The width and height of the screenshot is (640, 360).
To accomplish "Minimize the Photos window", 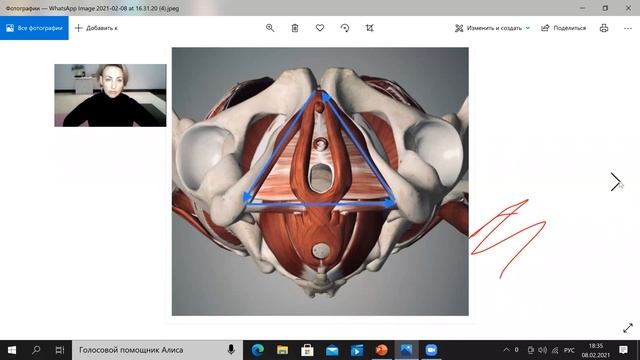I will (582, 8).
